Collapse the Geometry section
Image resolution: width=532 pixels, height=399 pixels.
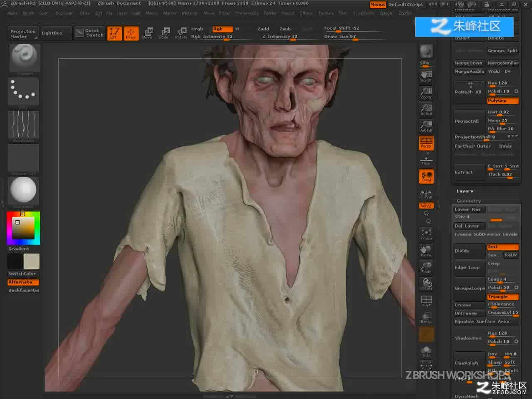468,201
